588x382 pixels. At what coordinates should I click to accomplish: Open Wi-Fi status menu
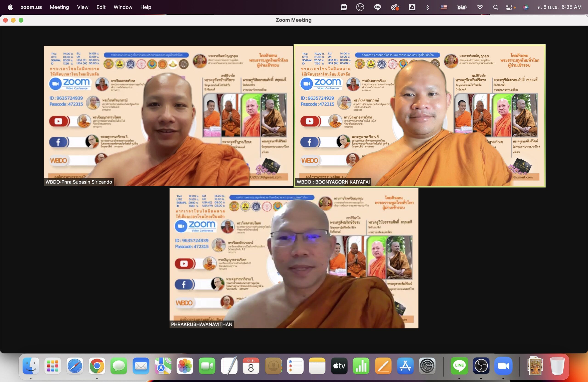pyautogui.click(x=480, y=7)
